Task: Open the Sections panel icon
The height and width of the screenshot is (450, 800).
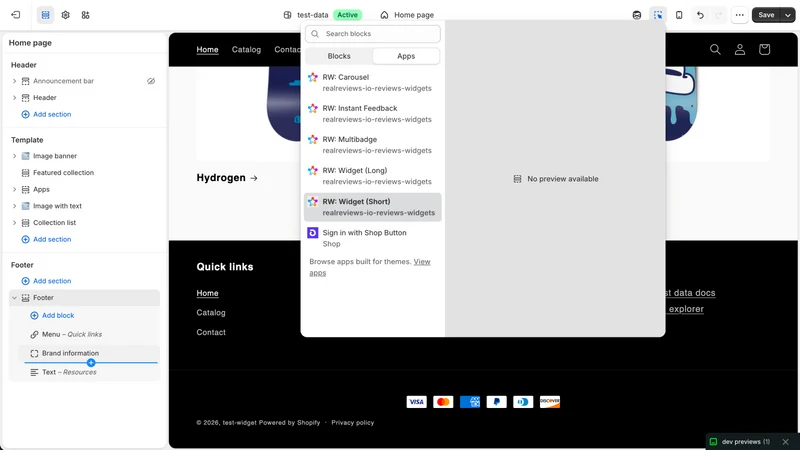Action: pos(45,15)
